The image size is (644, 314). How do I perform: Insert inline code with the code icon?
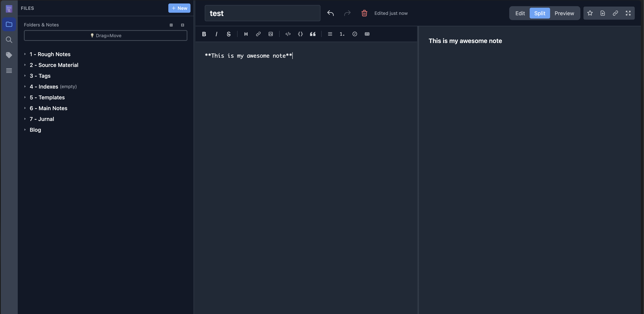pyautogui.click(x=288, y=34)
